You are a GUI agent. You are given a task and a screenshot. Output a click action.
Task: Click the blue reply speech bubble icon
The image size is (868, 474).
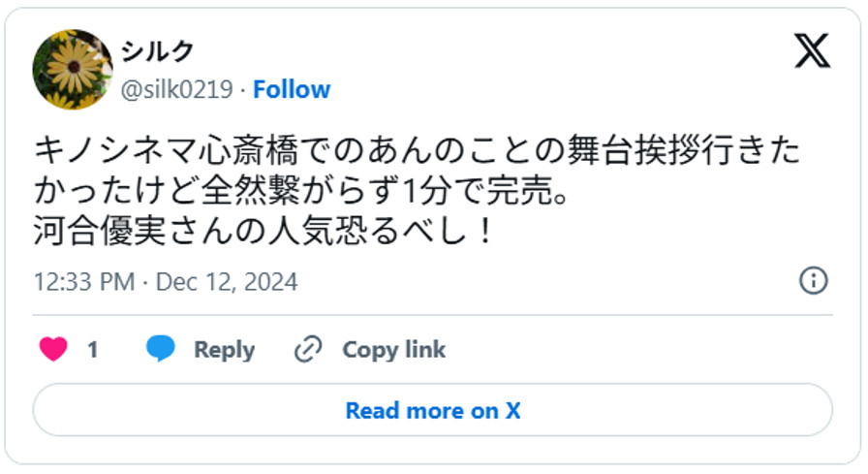(161, 349)
